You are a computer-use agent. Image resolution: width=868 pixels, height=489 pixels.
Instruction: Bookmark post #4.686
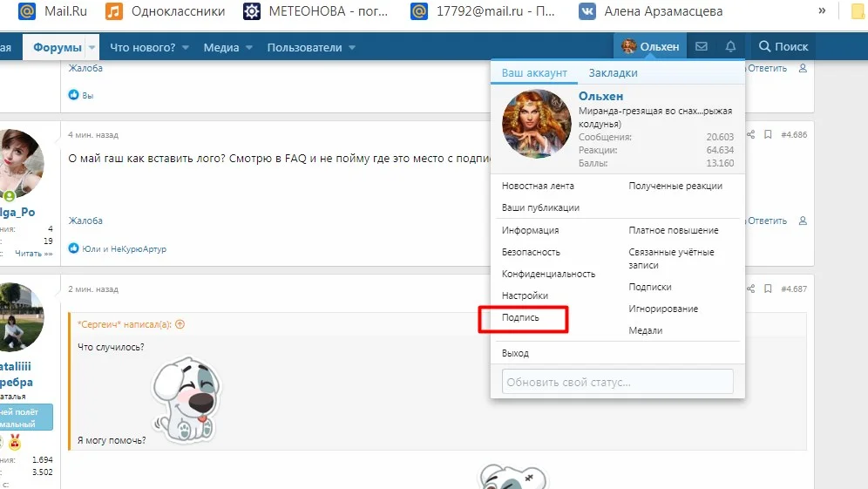[x=768, y=134]
